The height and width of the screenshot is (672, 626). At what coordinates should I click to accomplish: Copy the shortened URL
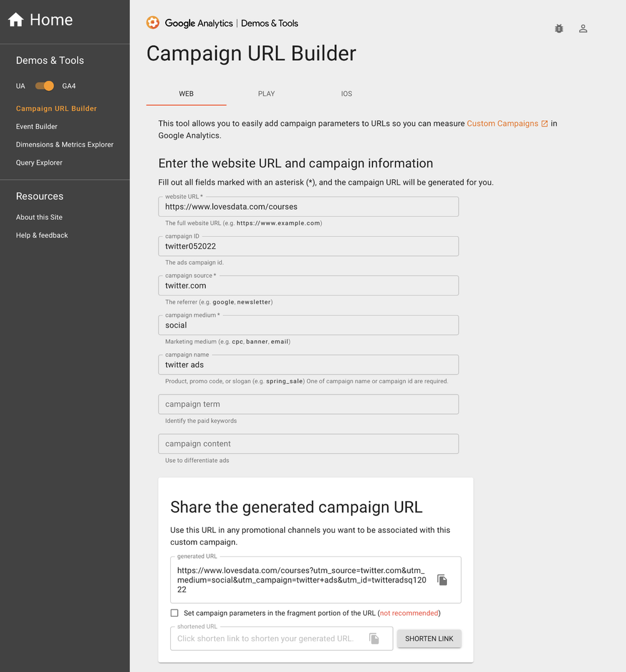(x=374, y=638)
